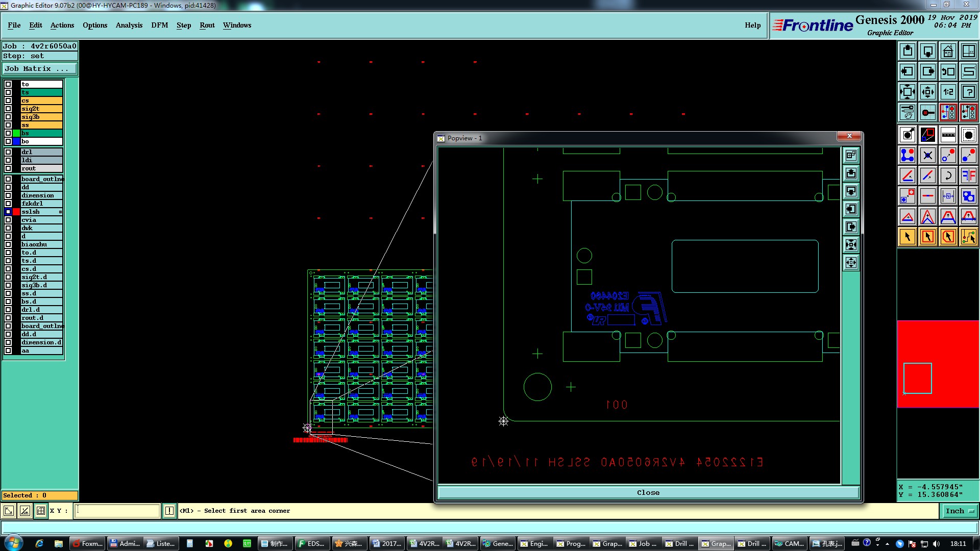Click the pan left arrow icon
The image size is (980, 551).
point(908,72)
